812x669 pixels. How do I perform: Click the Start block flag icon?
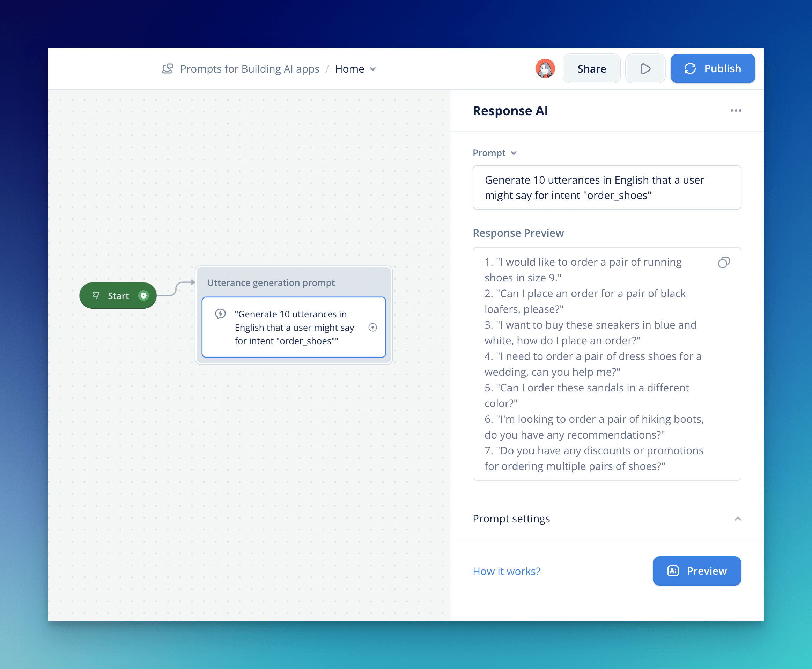pyautogui.click(x=96, y=296)
